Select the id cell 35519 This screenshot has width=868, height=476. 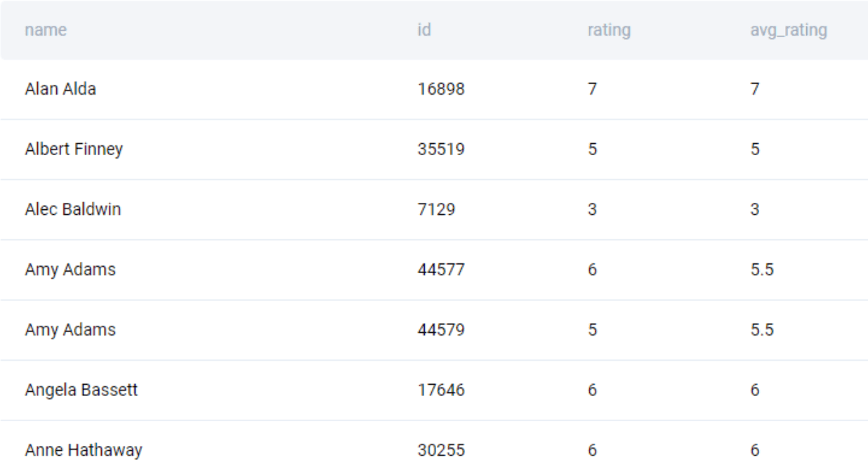[x=441, y=149]
